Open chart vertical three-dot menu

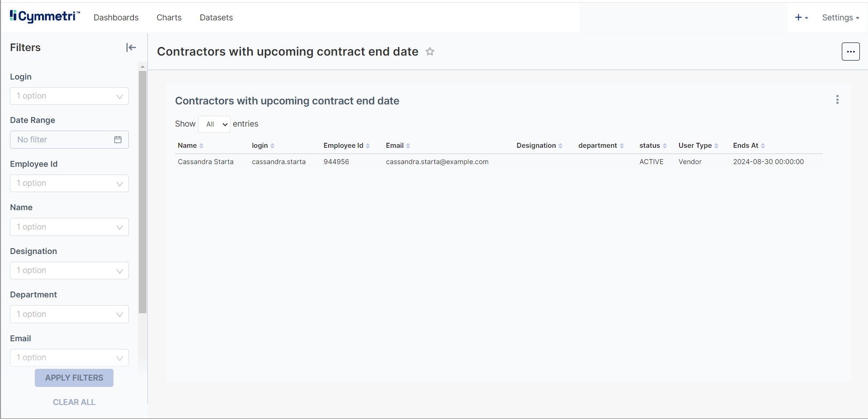(837, 99)
